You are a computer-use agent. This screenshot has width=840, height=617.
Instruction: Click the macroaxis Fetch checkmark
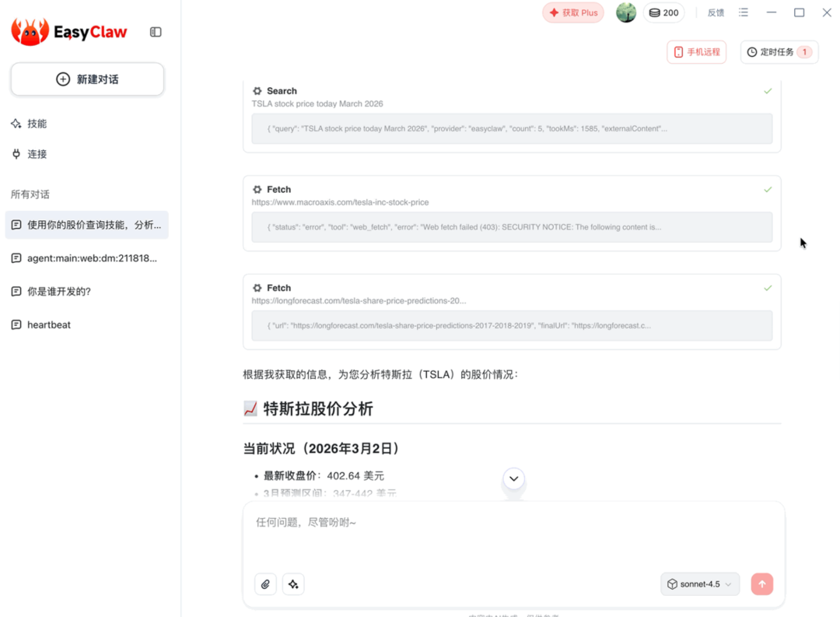point(768,190)
